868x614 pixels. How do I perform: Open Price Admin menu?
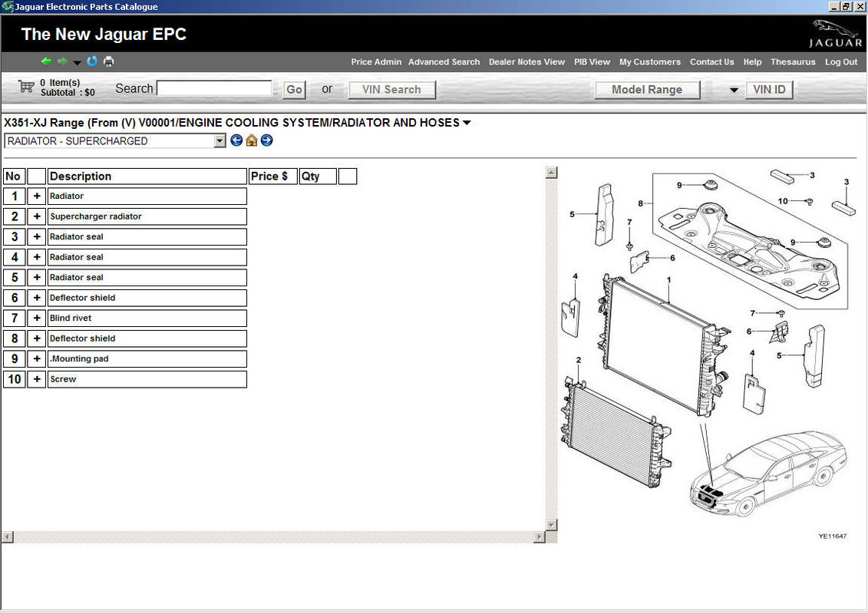click(376, 62)
